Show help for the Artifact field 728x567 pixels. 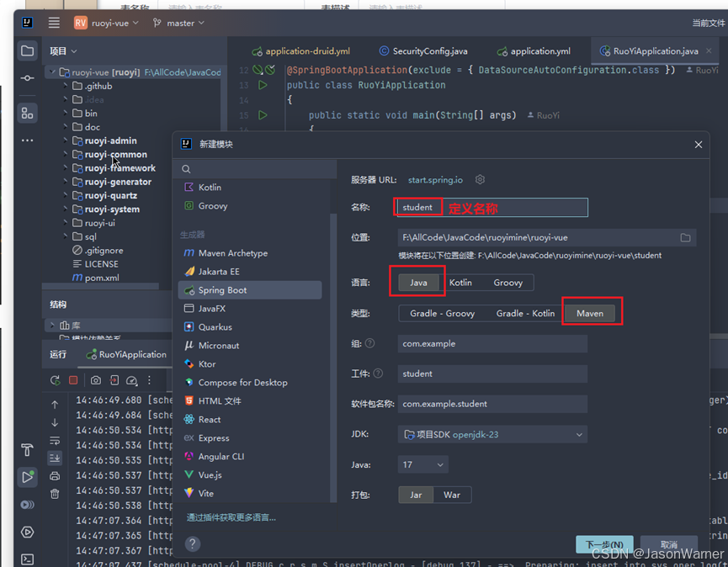coord(378,374)
